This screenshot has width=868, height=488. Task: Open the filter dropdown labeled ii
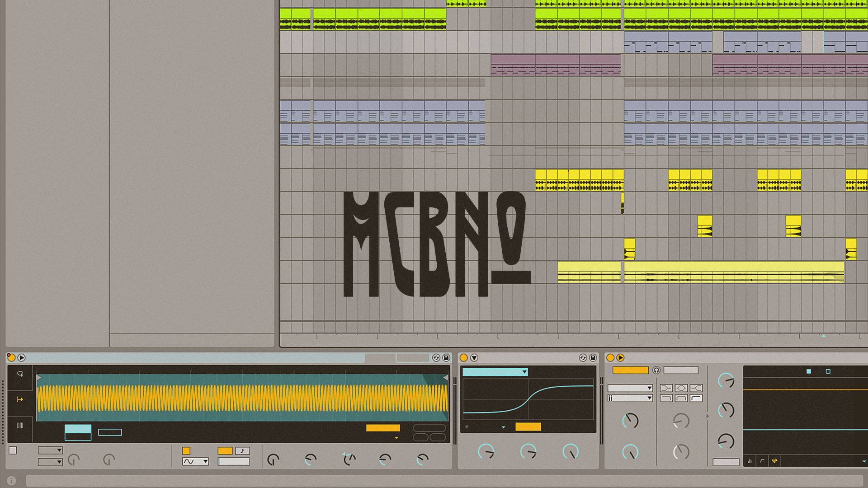(x=630, y=398)
